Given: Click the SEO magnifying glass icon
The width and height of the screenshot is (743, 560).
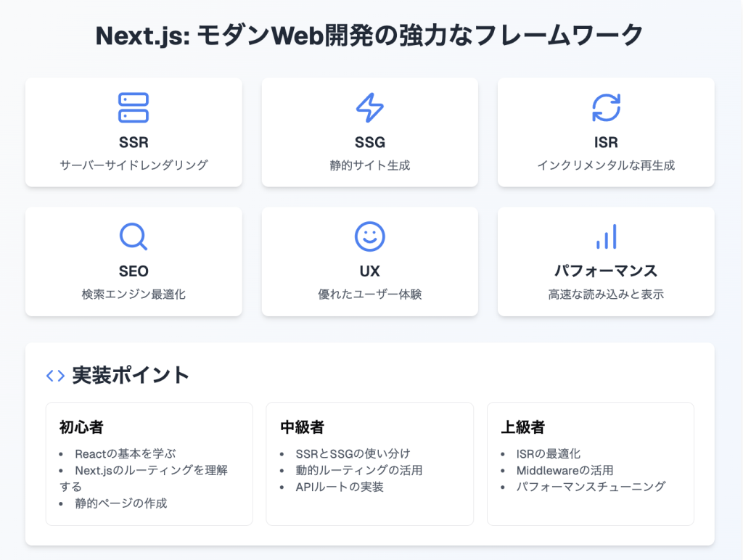Looking at the screenshot, I should [x=134, y=236].
